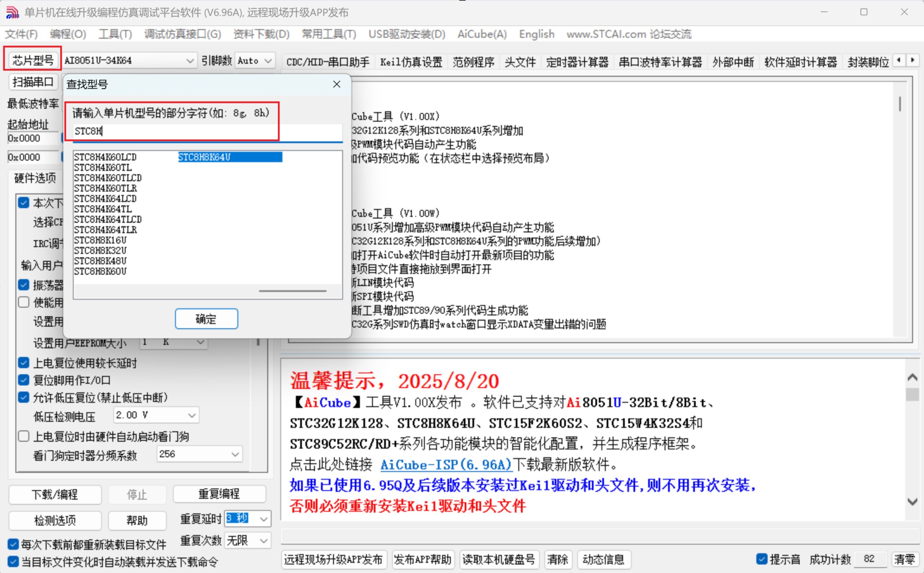924x573 pixels.
Task: Select STC8H4K60LCD in model list
Action: (x=105, y=157)
